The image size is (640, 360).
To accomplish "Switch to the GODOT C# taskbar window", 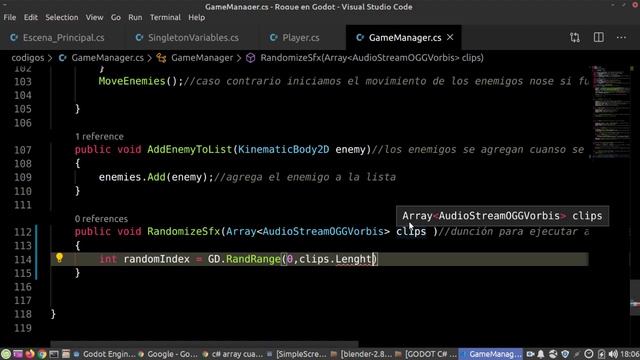I will (x=426, y=354).
